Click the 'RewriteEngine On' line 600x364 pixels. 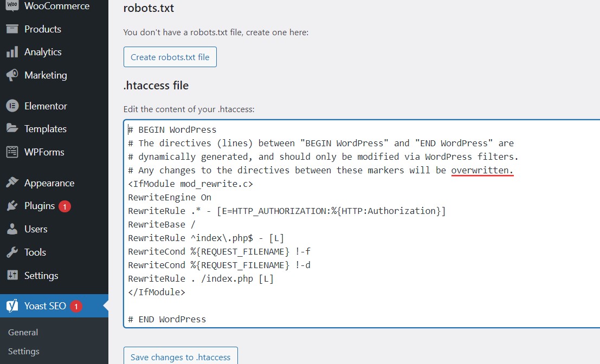(170, 197)
